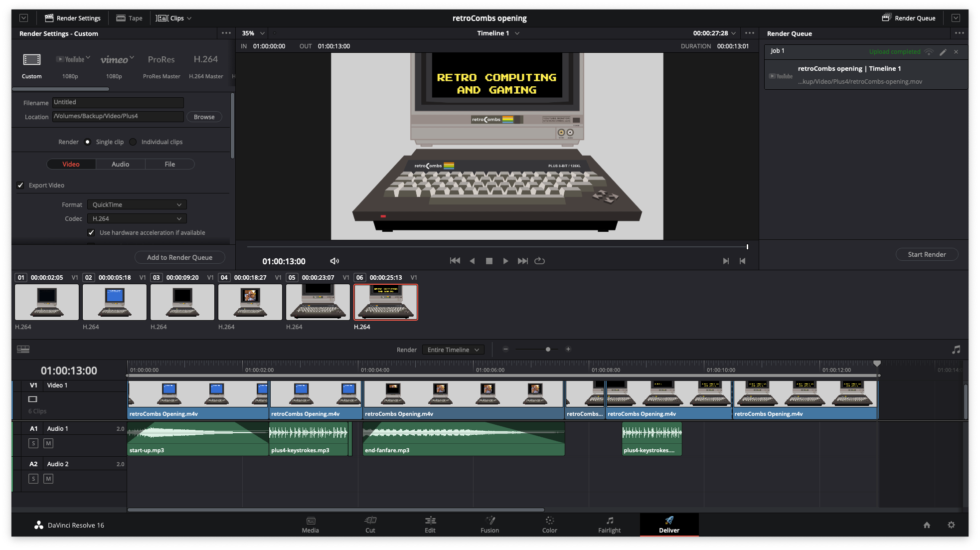
Task: Open the Media page
Action: coord(310,525)
